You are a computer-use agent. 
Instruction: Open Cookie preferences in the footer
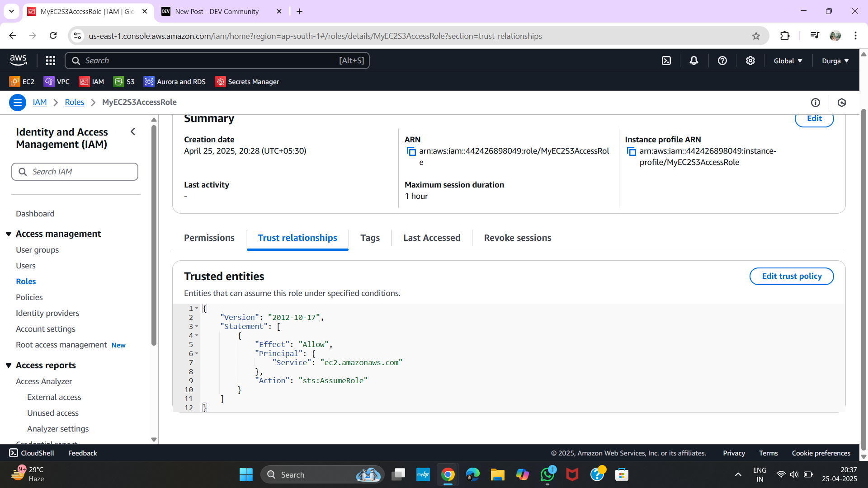821,453
